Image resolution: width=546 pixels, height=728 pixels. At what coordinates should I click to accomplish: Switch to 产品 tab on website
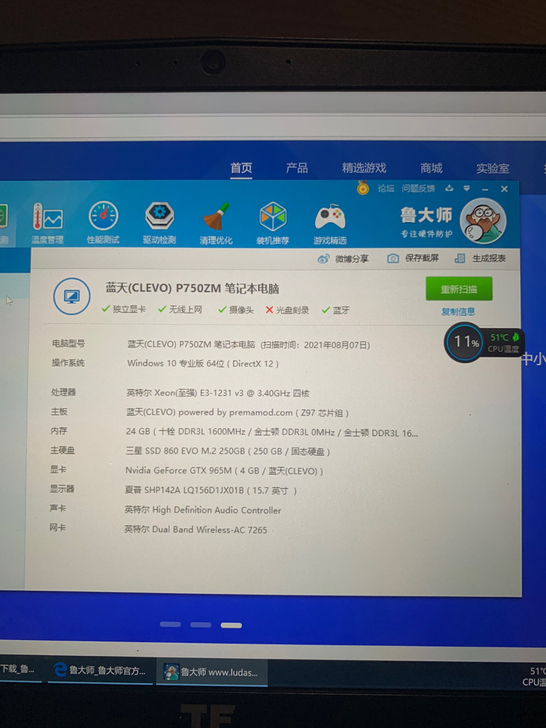click(297, 168)
